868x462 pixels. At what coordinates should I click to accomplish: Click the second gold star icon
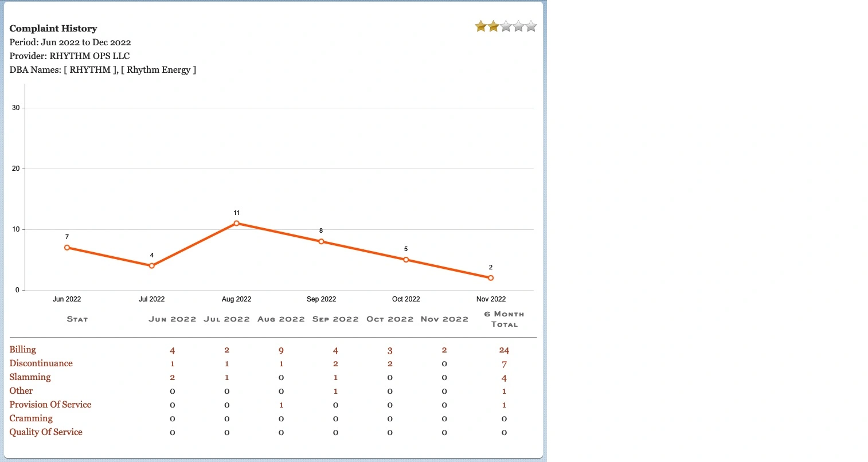coord(493,25)
